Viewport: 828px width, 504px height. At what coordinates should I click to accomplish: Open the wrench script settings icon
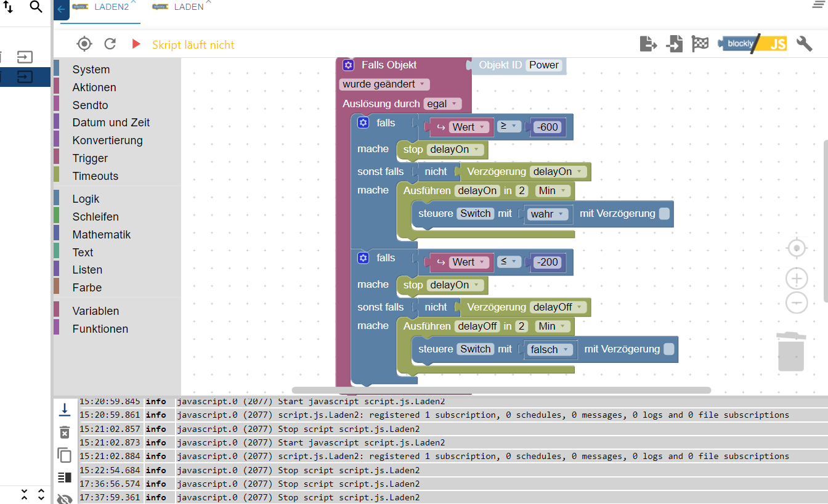click(804, 44)
